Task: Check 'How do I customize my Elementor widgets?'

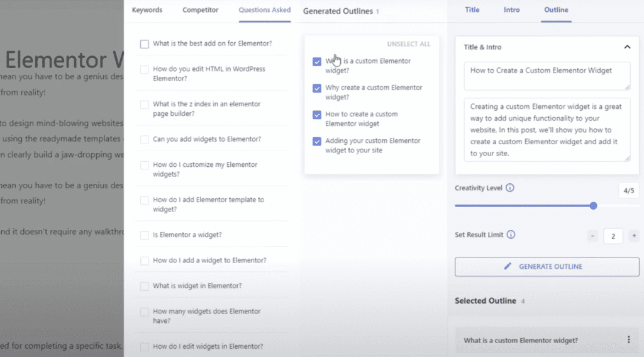Action: point(144,166)
